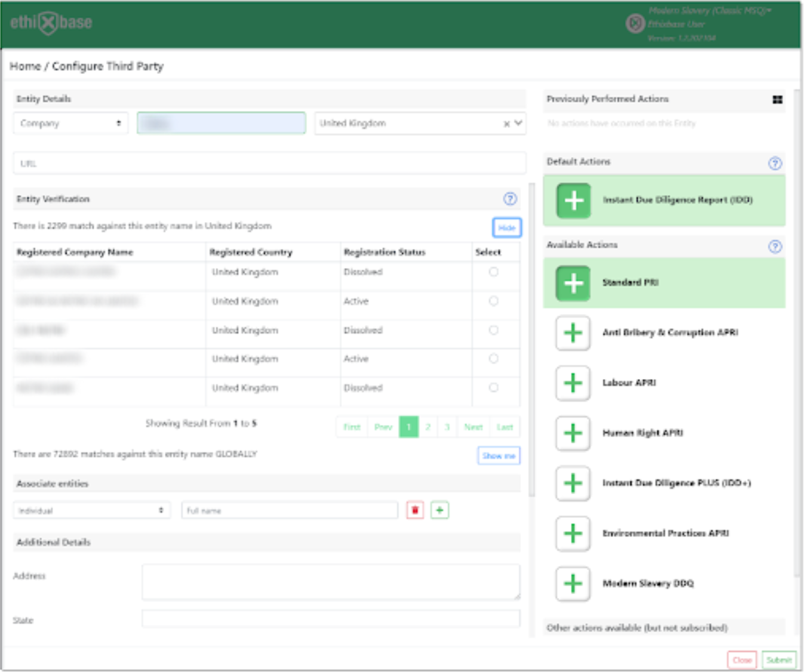Viewport: 805px width, 672px height.
Task: Click plus icon for Anti Bribery & Corruption APRI
Action: click(573, 333)
